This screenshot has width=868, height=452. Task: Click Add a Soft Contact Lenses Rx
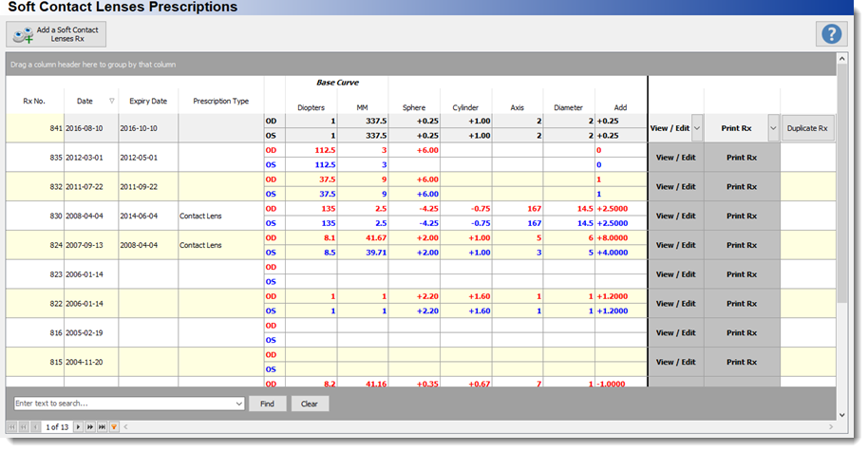(x=56, y=34)
